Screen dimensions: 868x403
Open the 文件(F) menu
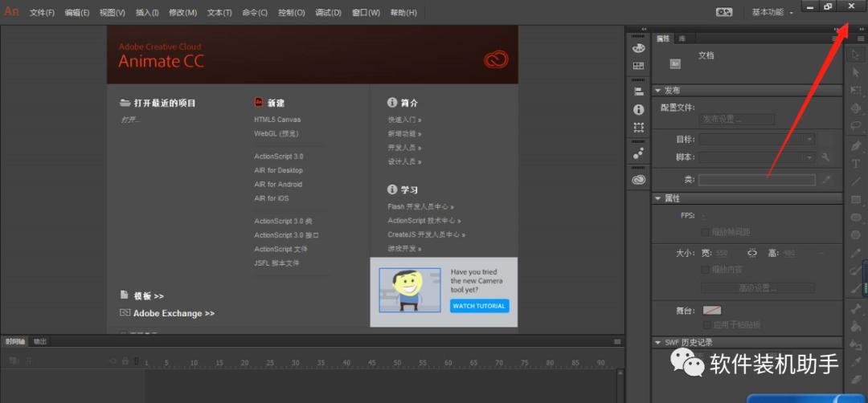click(x=42, y=13)
